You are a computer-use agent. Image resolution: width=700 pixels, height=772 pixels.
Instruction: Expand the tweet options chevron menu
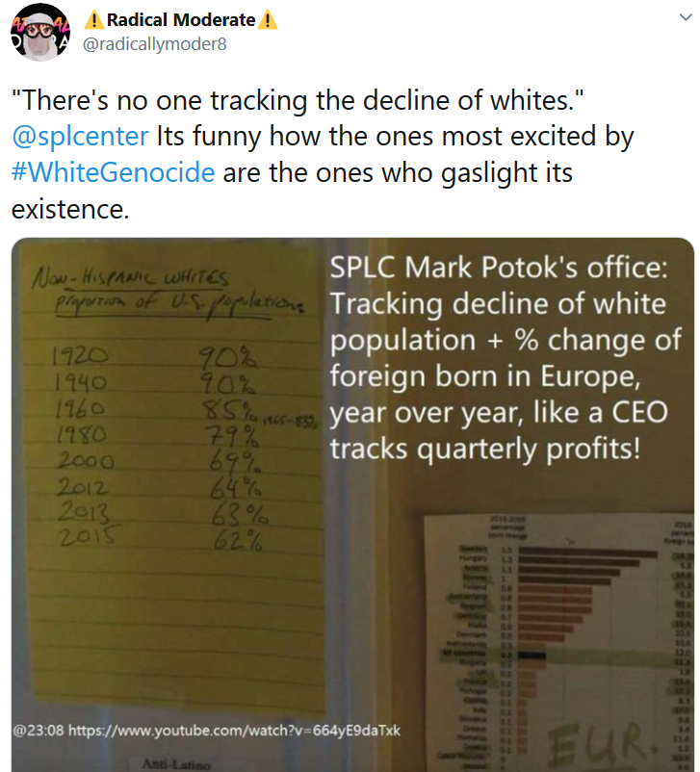click(686, 17)
